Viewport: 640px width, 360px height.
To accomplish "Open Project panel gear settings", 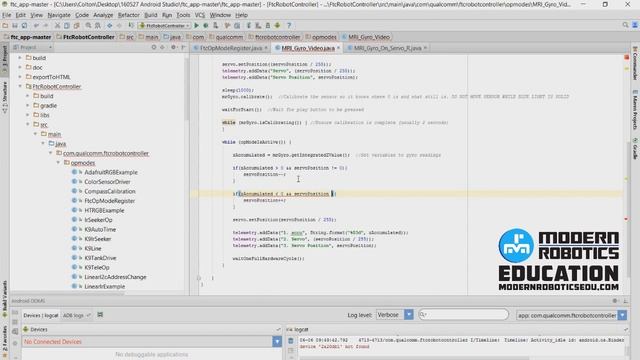I will coord(173,47).
